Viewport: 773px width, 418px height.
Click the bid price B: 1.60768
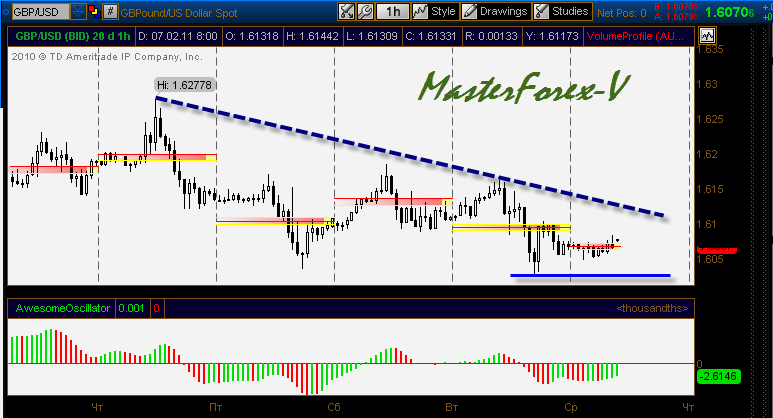pyautogui.click(x=676, y=7)
